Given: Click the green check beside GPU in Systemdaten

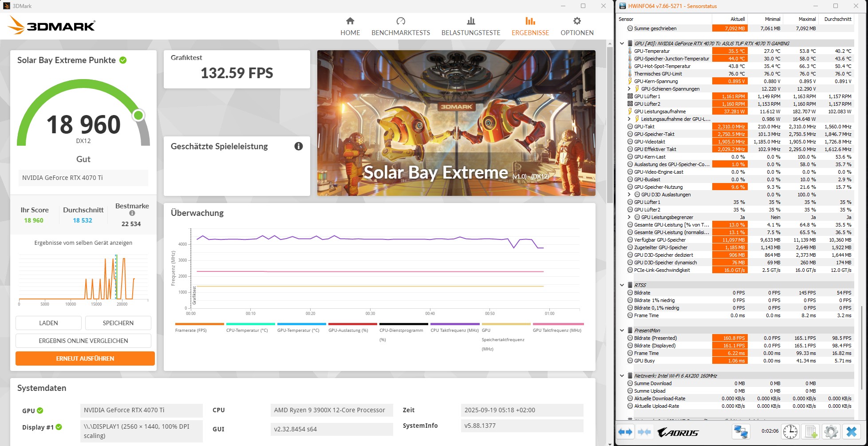Looking at the screenshot, I should [40, 410].
